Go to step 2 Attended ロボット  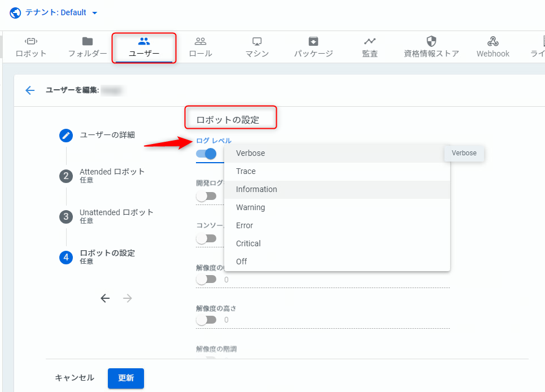(x=102, y=176)
